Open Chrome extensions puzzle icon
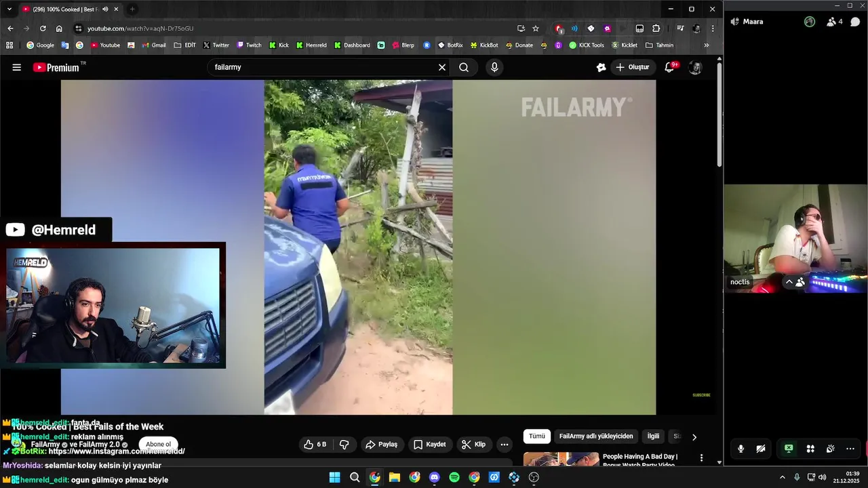868x488 pixels. (656, 28)
